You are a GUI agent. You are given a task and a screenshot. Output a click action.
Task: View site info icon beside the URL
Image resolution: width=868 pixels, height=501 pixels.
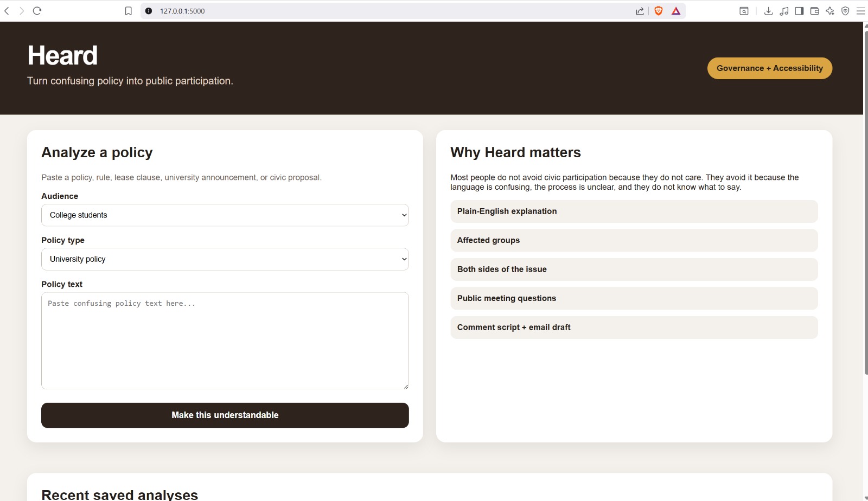point(149,11)
